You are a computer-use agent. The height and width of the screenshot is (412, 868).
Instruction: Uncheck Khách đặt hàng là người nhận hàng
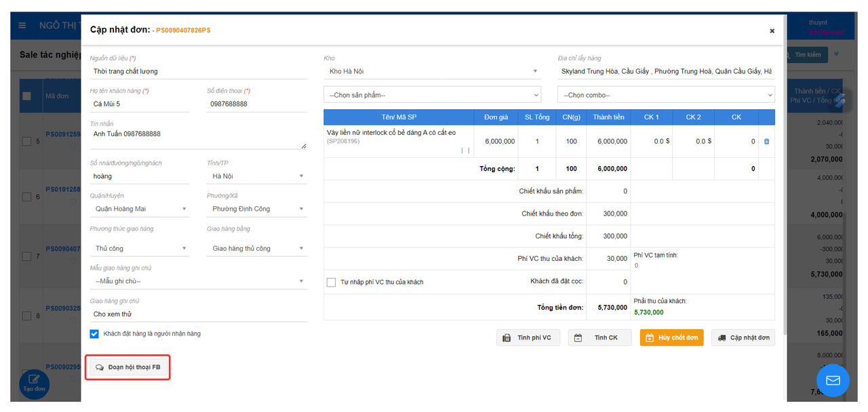click(x=94, y=334)
